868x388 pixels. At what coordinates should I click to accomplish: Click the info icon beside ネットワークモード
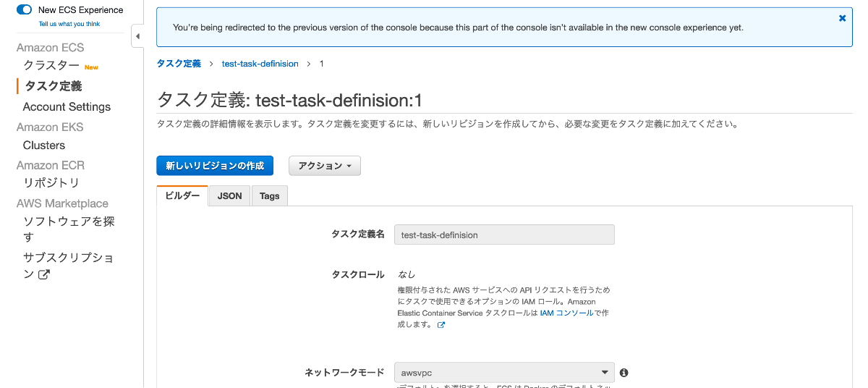coord(624,373)
